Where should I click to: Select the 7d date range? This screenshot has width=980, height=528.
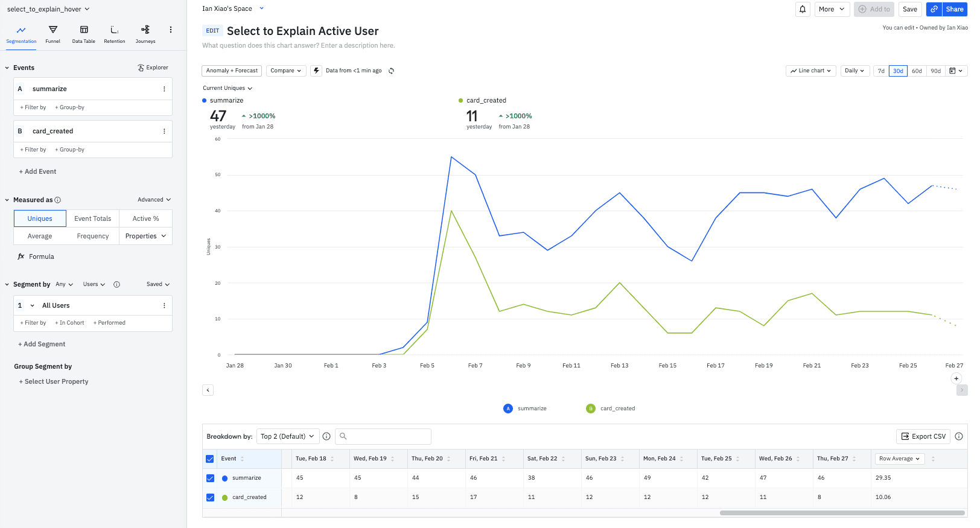pyautogui.click(x=881, y=71)
